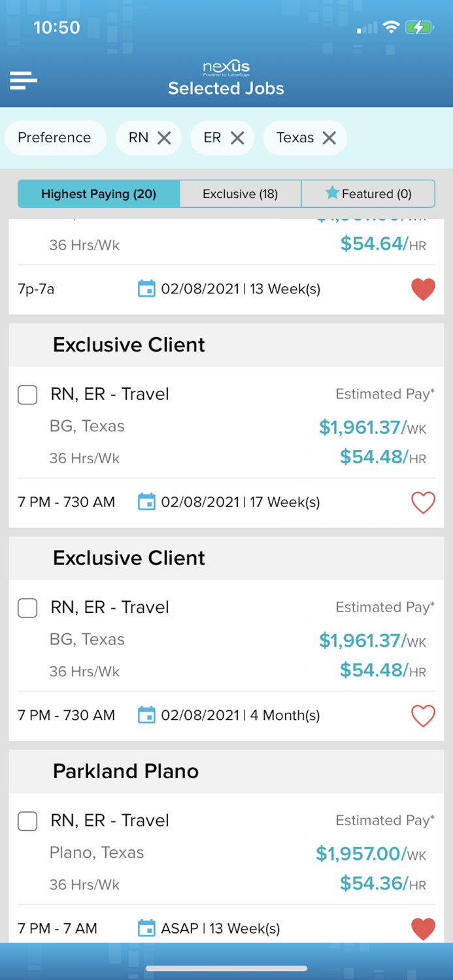Remove the Texas filter chip
Viewport: 453px width, 980px height.
329,138
